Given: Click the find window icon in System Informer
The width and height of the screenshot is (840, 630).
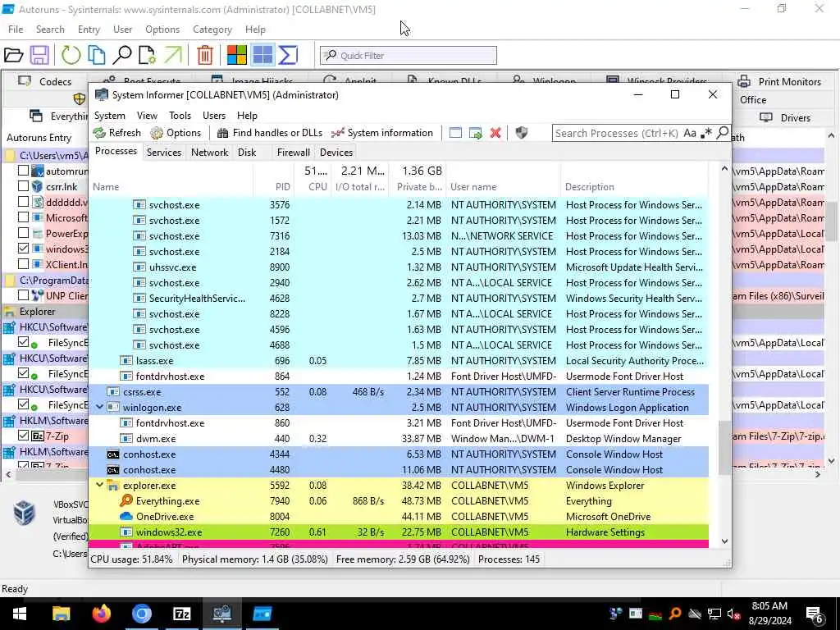Looking at the screenshot, I should [455, 133].
